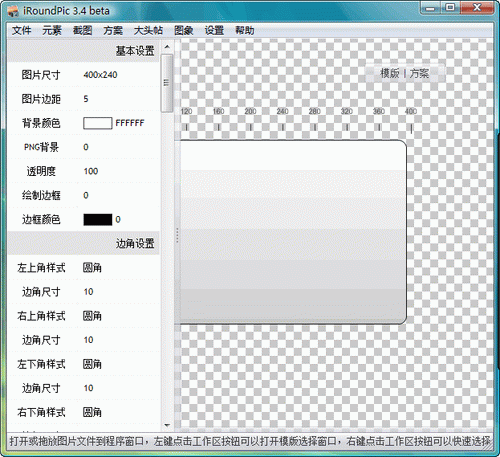The height and width of the screenshot is (457, 500).
Task: Select the 左上角样式 value 圆角
Action: click(x=92, y=268)
